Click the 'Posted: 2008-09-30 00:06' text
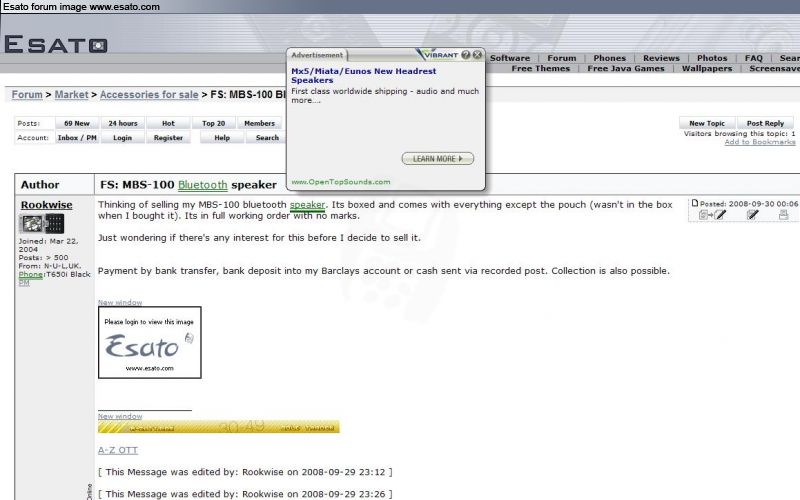 tap(748, 204)
